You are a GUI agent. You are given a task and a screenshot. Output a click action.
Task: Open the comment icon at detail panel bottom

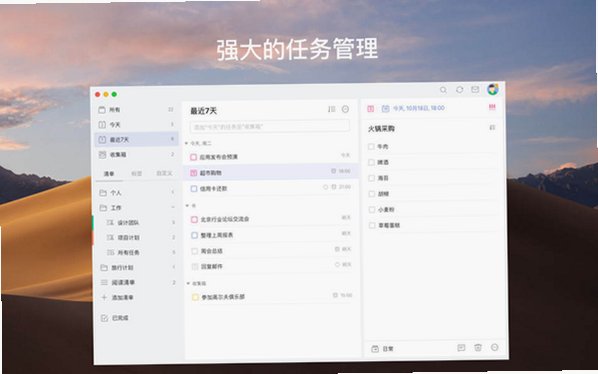click(x=461, y=348)
